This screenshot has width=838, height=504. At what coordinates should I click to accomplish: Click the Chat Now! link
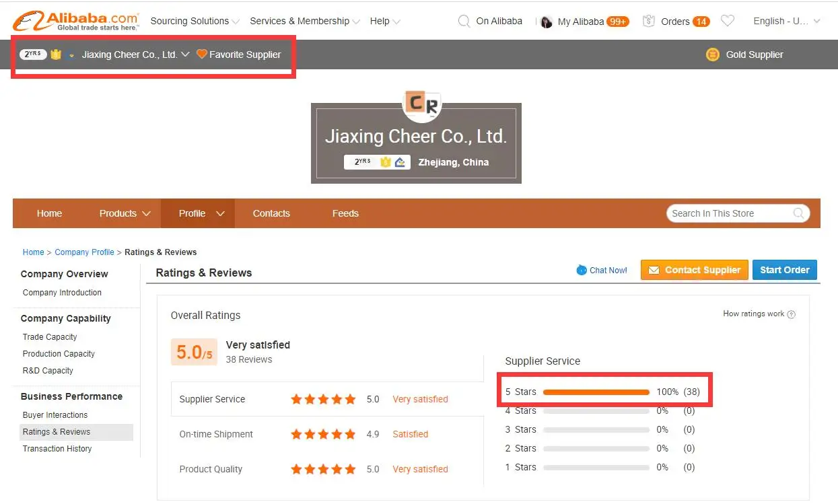coord(608,271)
